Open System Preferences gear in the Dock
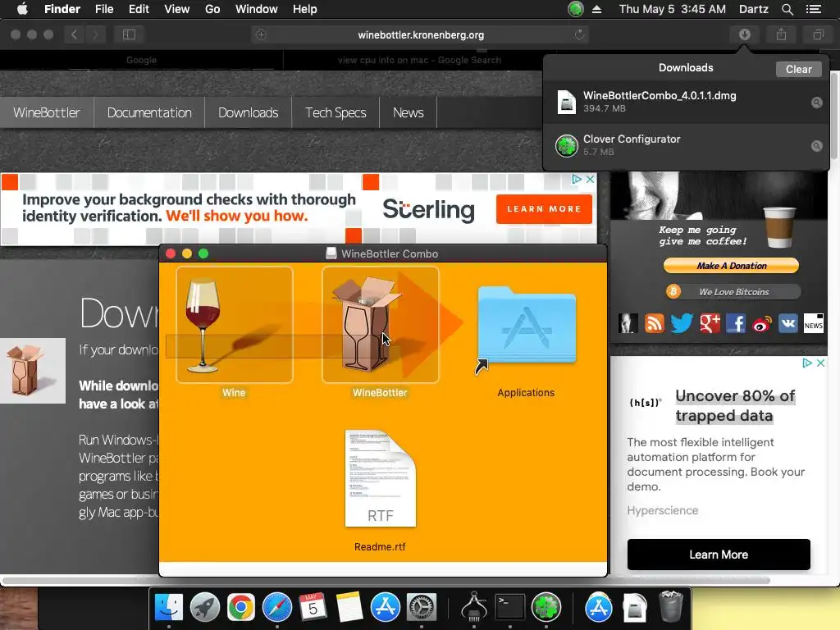840x630 pixels. tap(422, 608)
